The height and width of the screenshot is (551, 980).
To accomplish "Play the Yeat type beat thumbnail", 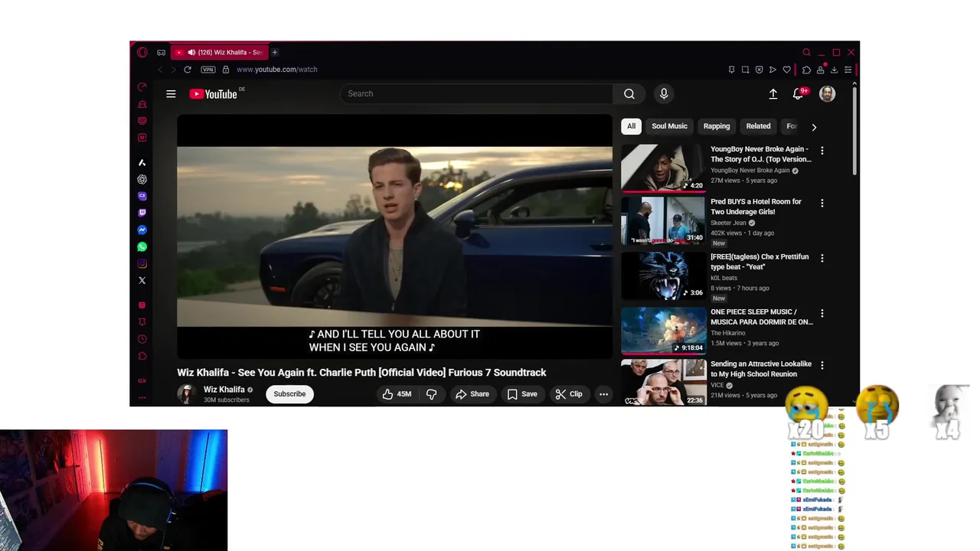I will (663, 275).
